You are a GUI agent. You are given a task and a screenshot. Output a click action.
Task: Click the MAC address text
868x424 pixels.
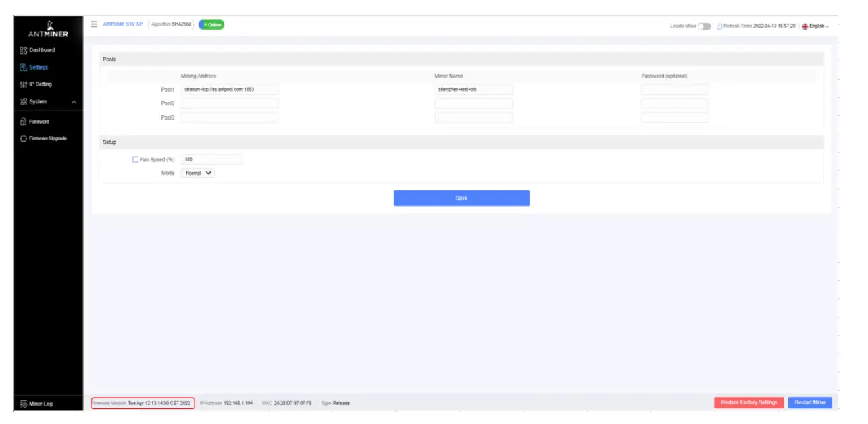click(x=286, y=403)
